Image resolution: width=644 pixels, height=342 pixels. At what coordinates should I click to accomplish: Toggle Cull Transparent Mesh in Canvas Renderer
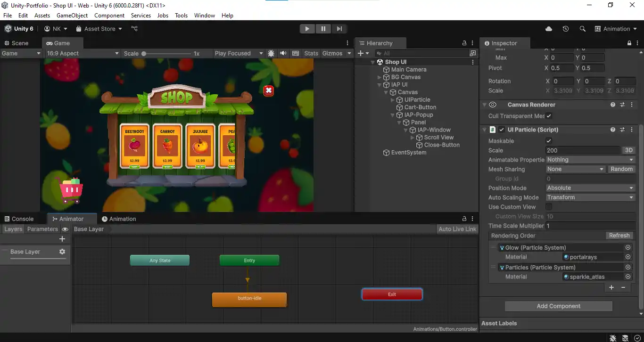[x=548, y=116]
